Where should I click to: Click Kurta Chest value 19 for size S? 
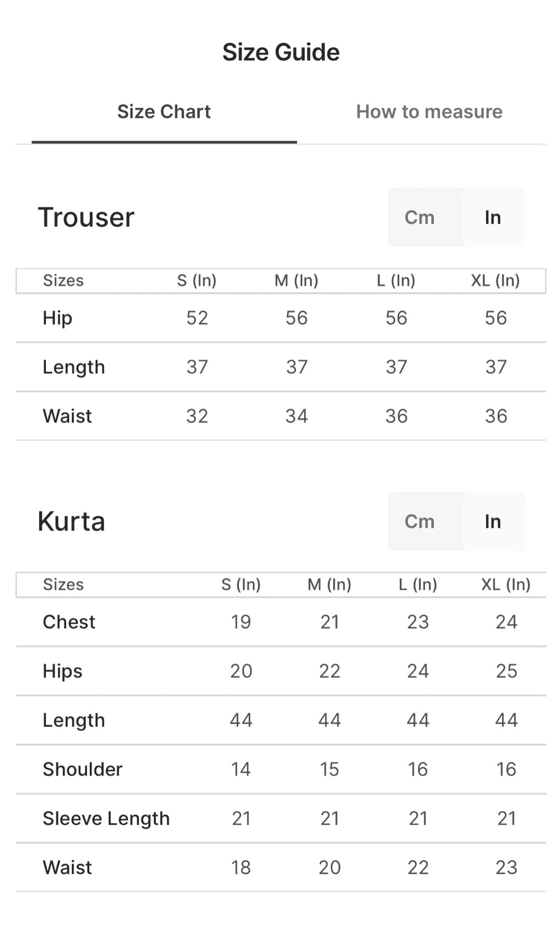[241, 622]
